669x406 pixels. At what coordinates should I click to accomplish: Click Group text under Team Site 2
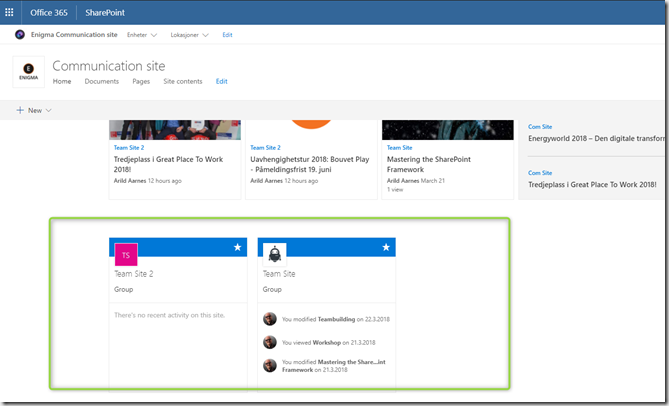click(x=123, y=290)
